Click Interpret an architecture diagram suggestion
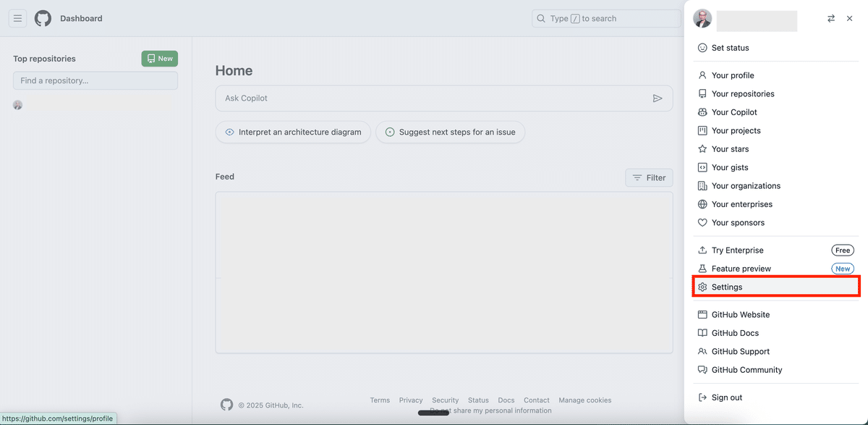This screenshot has width=868, height=425. 293,132
